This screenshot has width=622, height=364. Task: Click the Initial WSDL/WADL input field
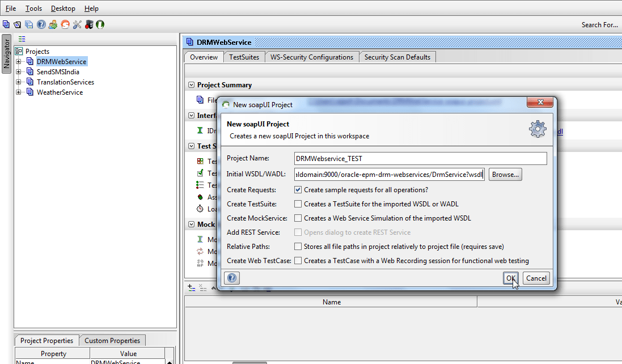click(x=390, y=175)
